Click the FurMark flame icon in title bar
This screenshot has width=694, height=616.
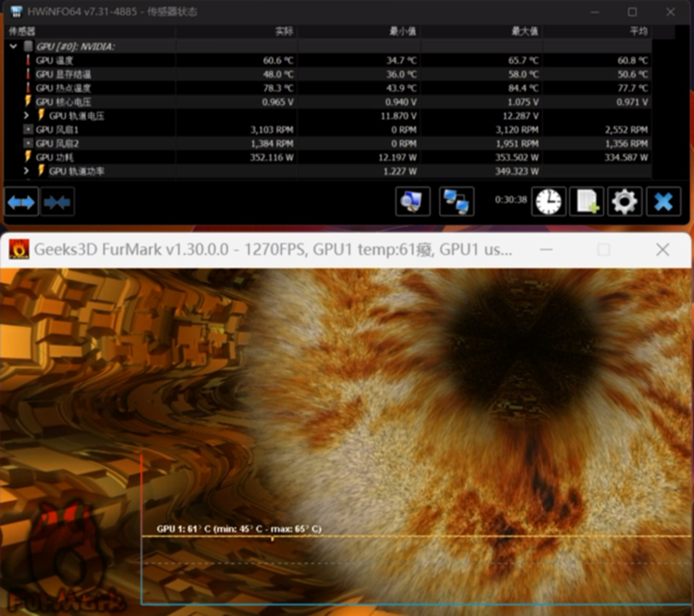19,250
